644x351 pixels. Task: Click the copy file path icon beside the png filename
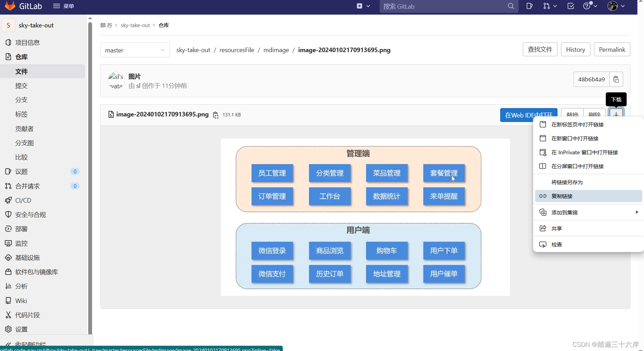click(x=216, y=115)
